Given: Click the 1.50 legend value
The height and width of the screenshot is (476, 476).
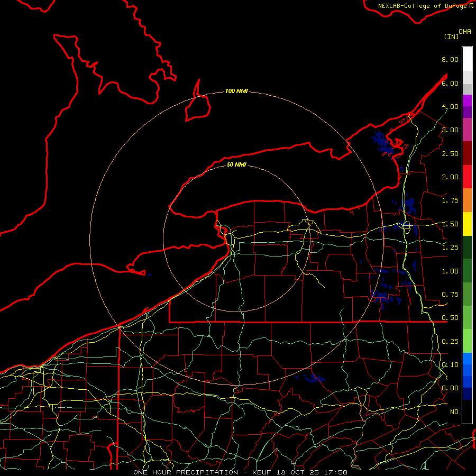Looking at the screenshot, I should pos(450,224).
